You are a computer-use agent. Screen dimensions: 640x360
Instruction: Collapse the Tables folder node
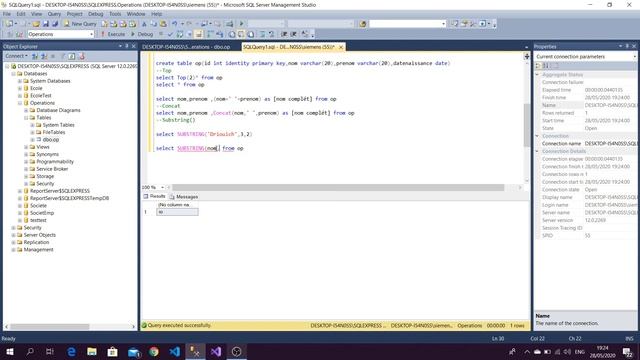(26, 118)
